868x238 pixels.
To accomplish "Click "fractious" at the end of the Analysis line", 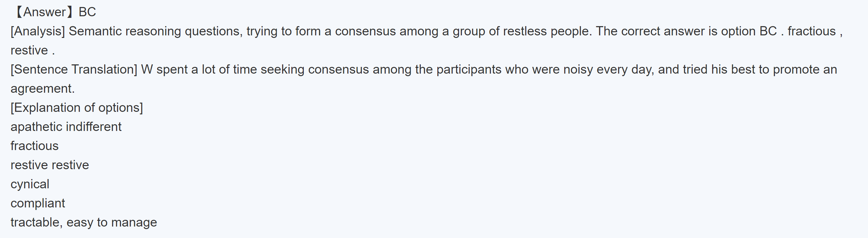I will pyautogui.click(x=811, y=31).
